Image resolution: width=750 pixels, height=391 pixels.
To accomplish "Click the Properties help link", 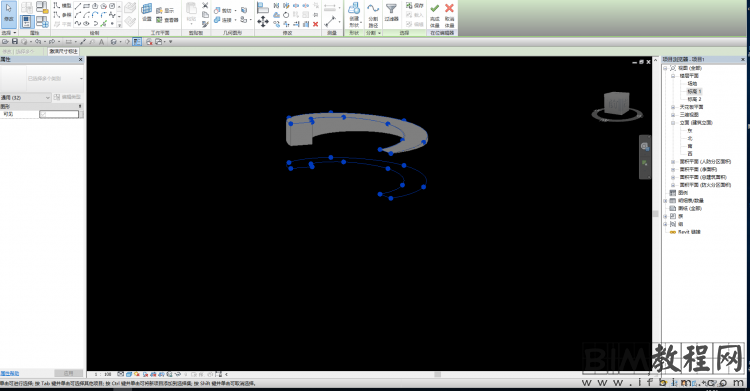I will tap(10, 373).
